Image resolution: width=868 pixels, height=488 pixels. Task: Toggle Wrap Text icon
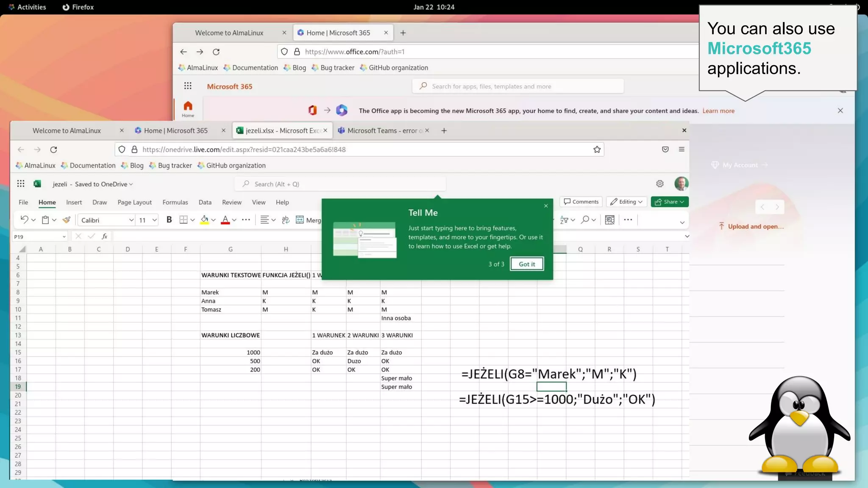click(x=286, y=220)
